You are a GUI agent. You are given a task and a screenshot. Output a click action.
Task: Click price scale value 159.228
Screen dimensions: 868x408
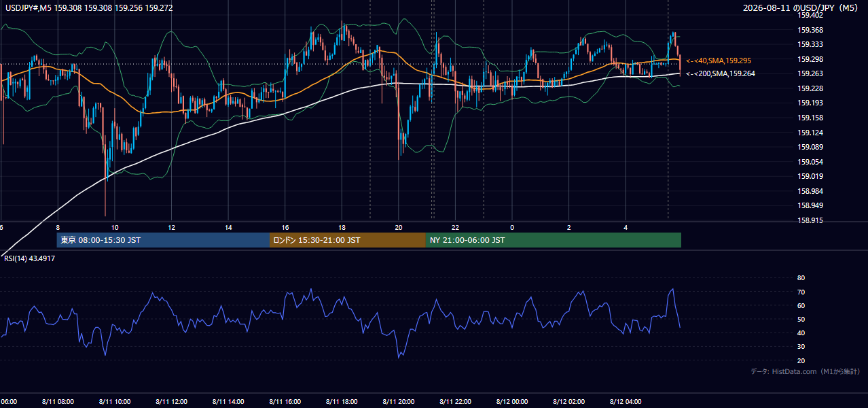(810, 88)
